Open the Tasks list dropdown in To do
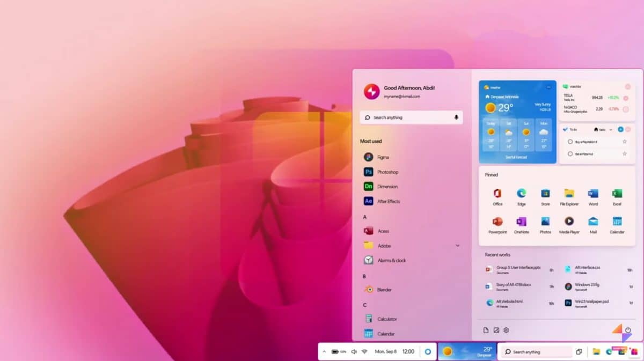The width and height of the screenshot is (644, 361). 611,129
